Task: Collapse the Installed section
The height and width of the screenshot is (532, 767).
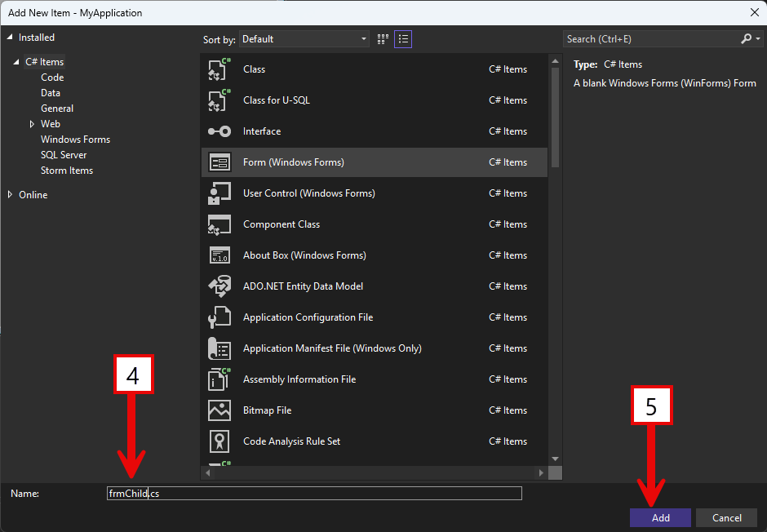Action: click(x=10, y=38)
